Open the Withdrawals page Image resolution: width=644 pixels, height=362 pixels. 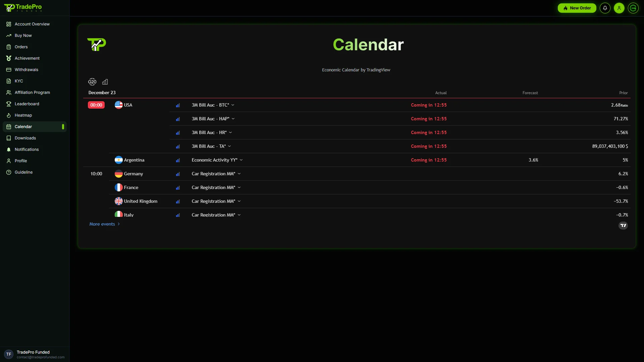[35, 70]
